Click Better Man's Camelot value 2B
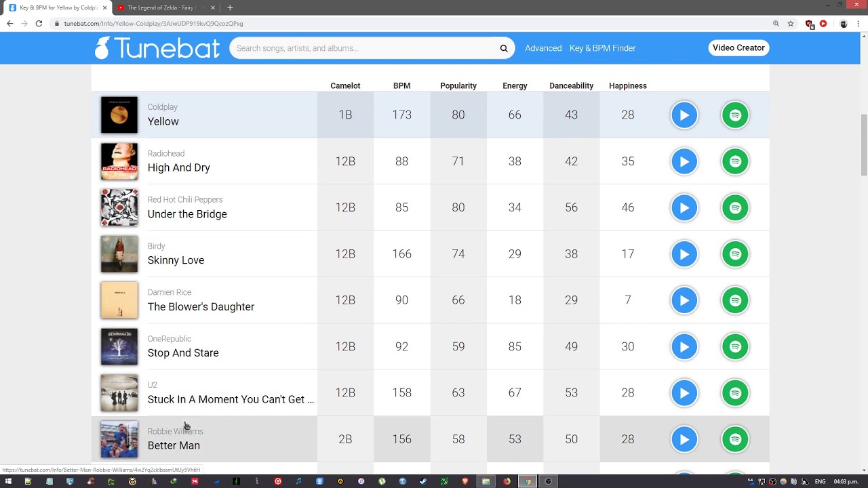The width and height of the screenshot is (868, 488). click(345, 439)
